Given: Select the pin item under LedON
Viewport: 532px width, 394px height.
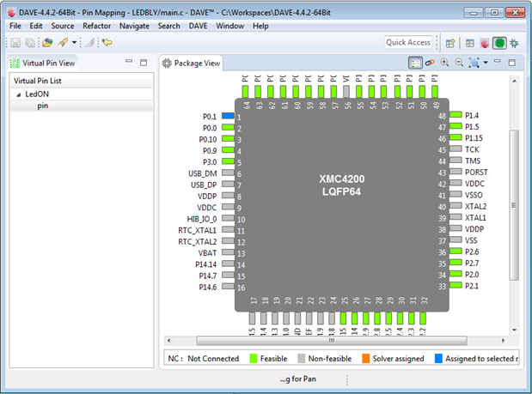Looking at the screenshot, I should [42, 106].
